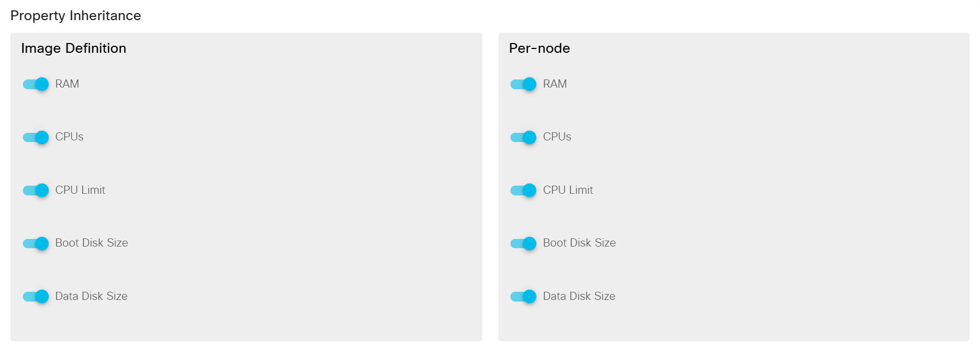Viewport: 980px width, 350px height.
Task: Turn off Per-node Boot Disk Size
Action: click(523, 243)
